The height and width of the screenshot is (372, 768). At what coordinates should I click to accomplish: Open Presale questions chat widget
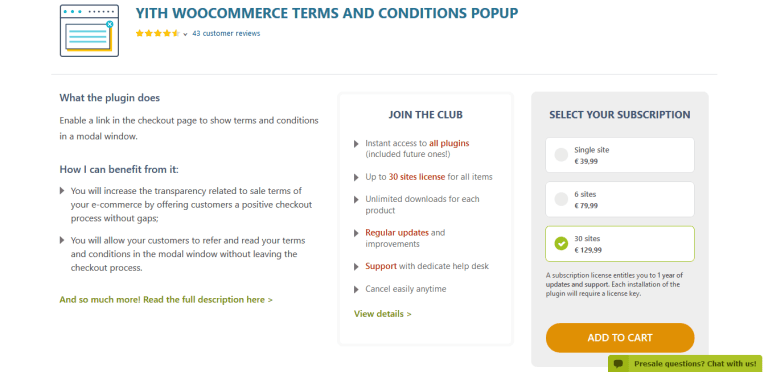[x=685, y=364]
